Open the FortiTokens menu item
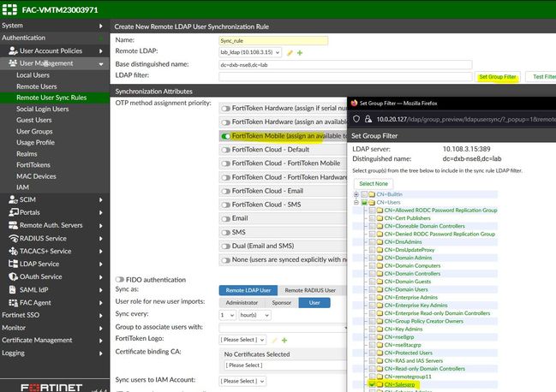The image size is (556, 392). click(33, 165)
